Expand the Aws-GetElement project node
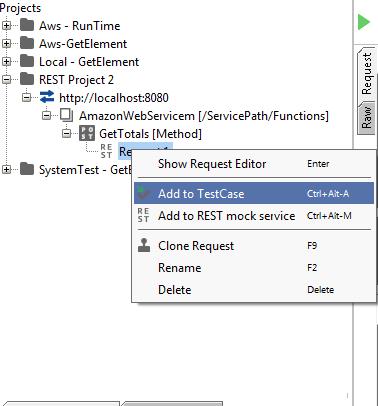 [6, 43]
